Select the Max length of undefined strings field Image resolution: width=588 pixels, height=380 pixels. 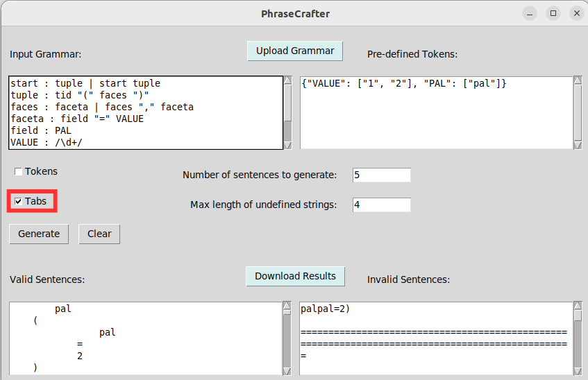381,205
